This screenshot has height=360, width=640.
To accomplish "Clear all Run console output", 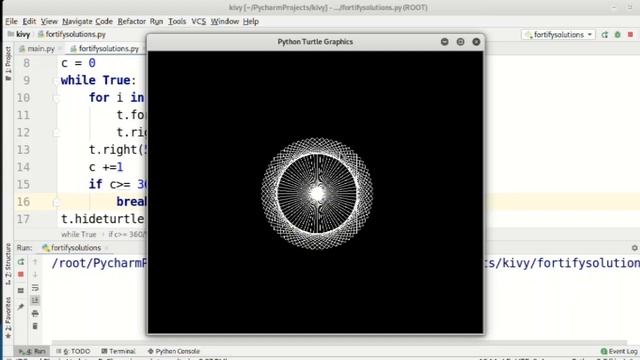I will (35, 326).
